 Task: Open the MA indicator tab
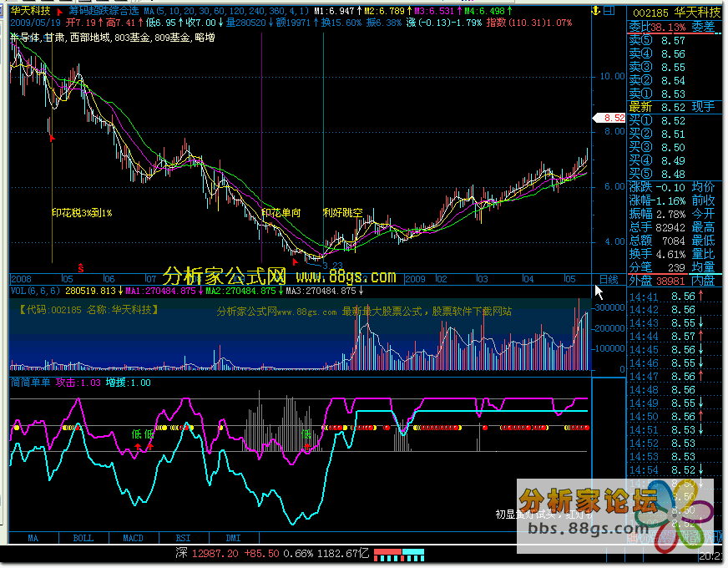(x=33, y=538)
